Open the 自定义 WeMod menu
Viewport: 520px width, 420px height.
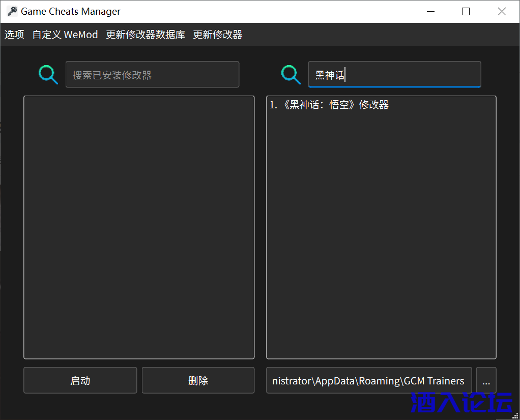point(65,35)
